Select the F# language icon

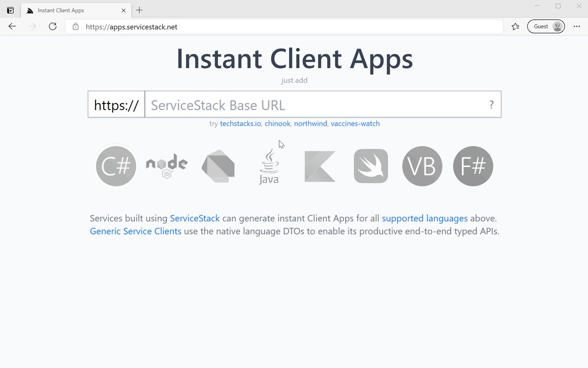click(473, 166)
